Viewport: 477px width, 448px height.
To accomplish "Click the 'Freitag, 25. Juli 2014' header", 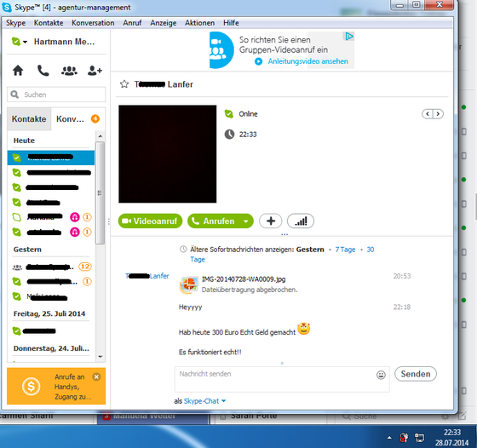I will click(x=49, y=313).
